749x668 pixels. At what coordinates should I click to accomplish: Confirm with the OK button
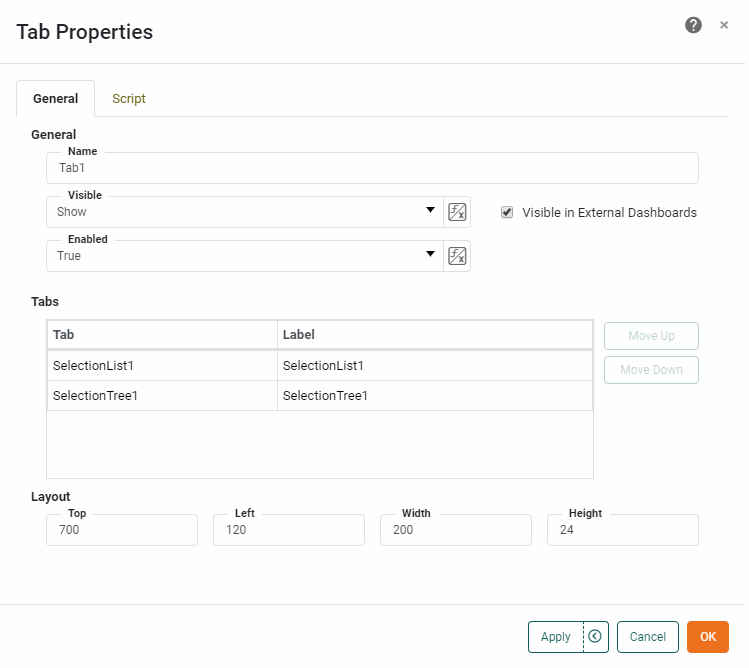tap(707, 636)
